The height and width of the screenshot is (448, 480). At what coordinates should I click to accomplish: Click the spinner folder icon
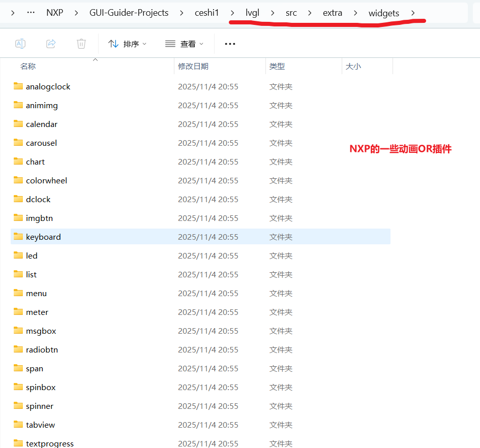18,406
